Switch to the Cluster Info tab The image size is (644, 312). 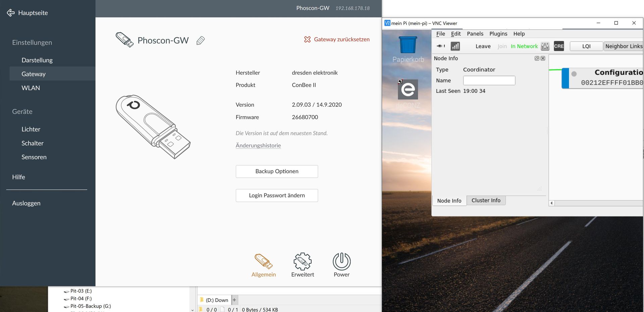coord(486,200)
